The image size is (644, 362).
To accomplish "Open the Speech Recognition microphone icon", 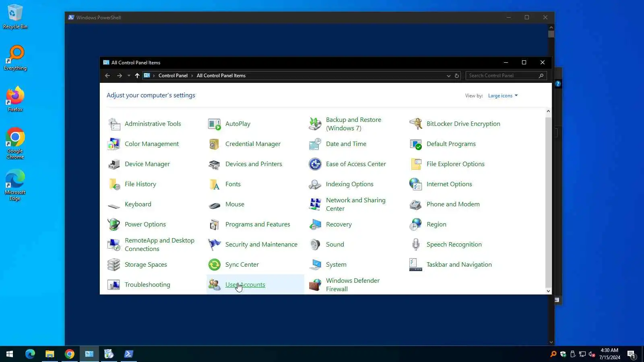I will (x=416, y=245).
